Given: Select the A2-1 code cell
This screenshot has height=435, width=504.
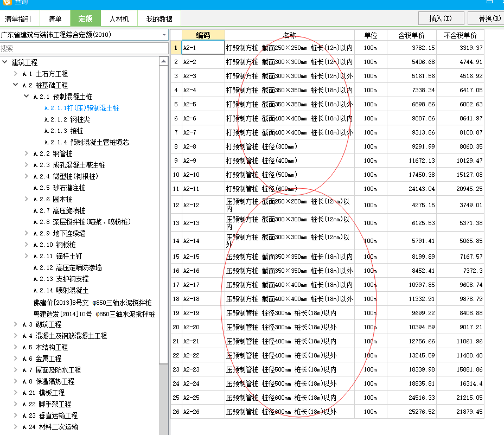Looking at the screenshot, I should click(x=203, y=48).
